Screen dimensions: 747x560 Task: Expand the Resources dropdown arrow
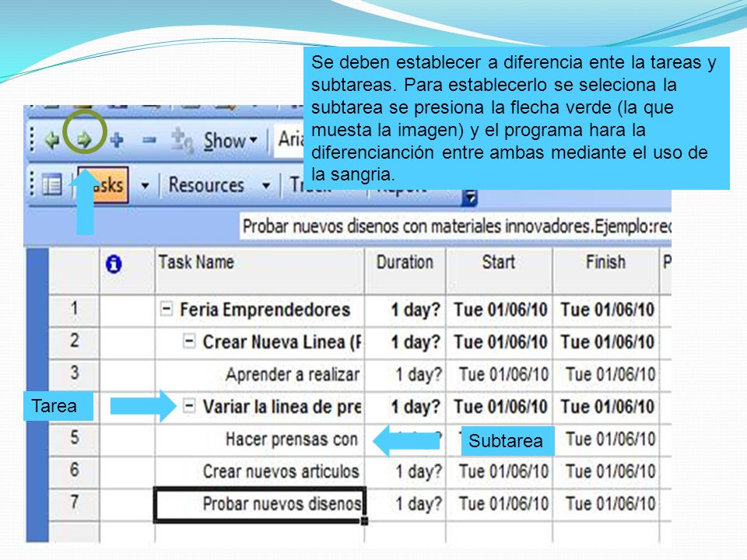point(266,185)
